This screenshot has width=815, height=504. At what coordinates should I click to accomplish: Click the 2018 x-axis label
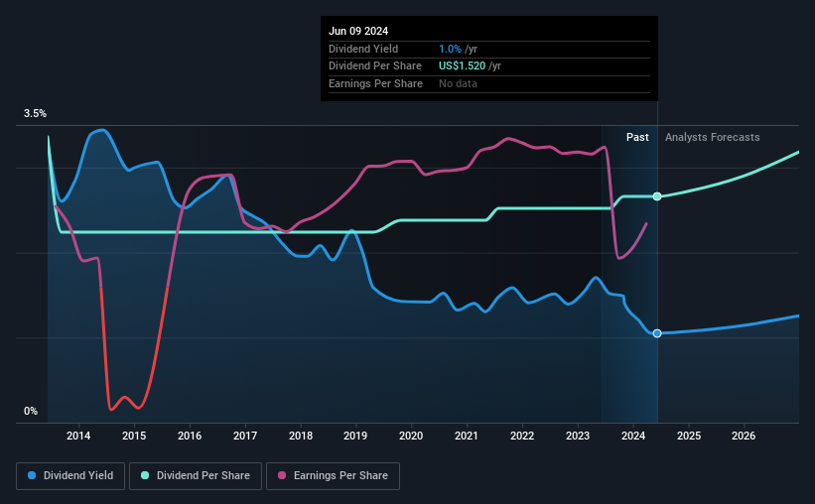point(301,436)
